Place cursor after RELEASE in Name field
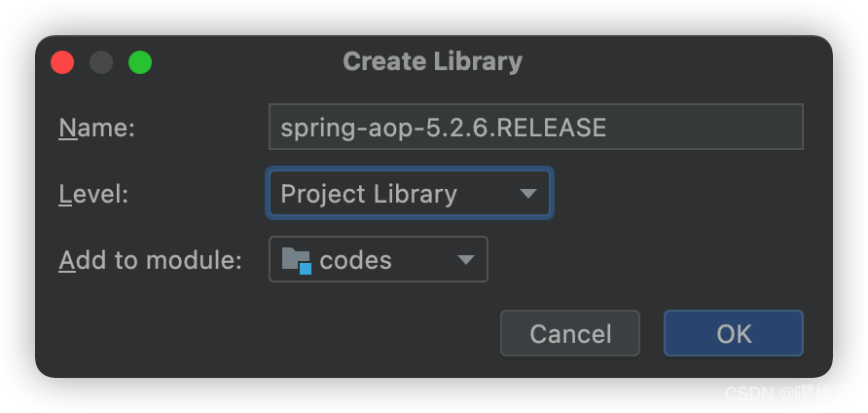 point(608,128)
